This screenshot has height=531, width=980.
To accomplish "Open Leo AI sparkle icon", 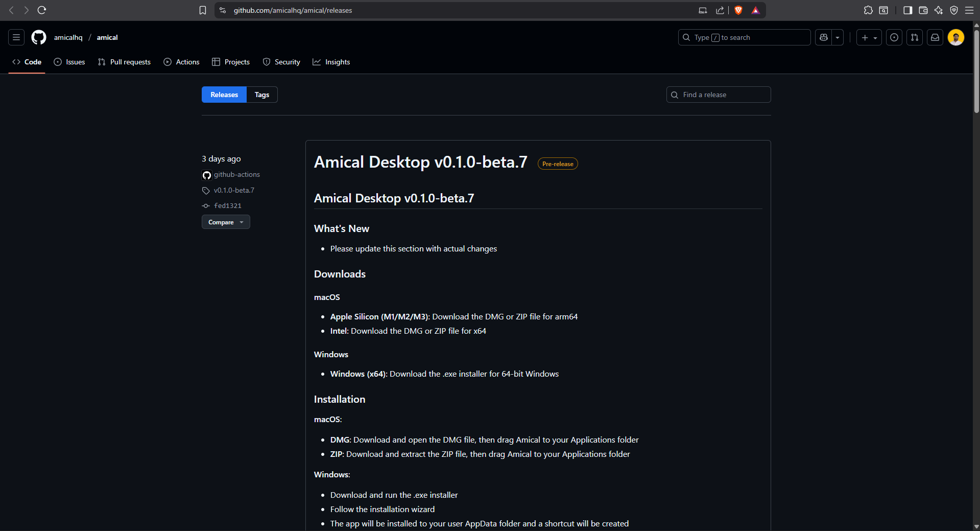I will pyautogui.click(x=939, y=10).
